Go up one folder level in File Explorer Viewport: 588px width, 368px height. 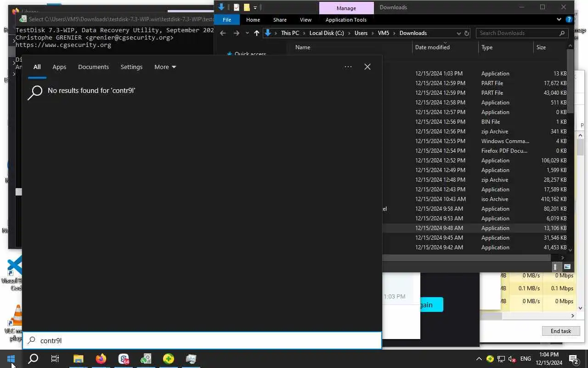(x=256, y=33)
